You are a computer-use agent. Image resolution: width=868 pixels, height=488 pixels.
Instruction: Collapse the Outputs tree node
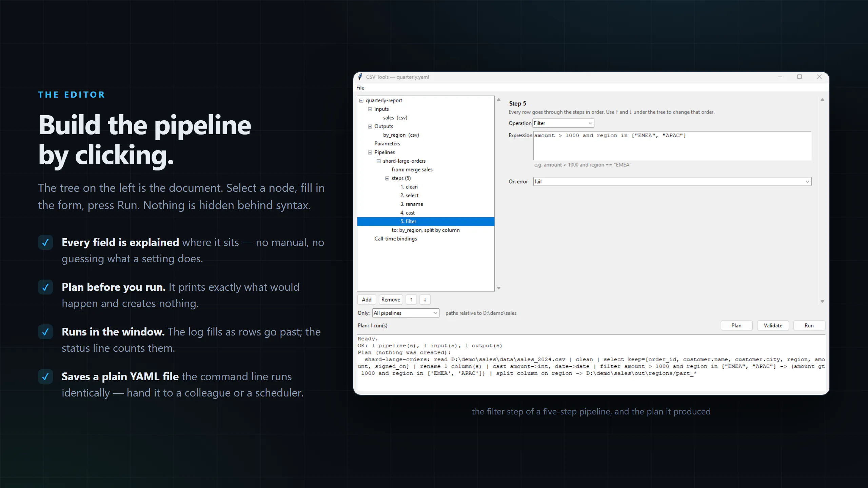[x=370, y=126]
